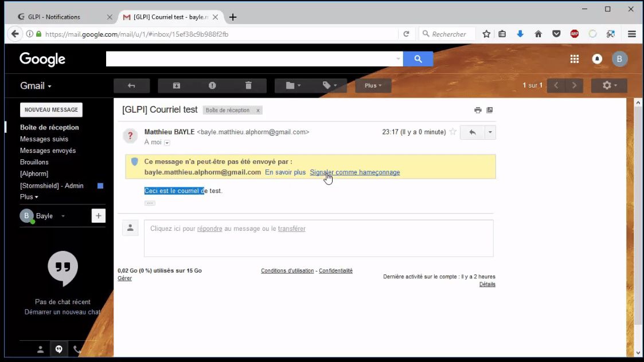644x362 pixels.
Task: Reply using the arrow next to timestamp
Action: [x=473, y=132]
